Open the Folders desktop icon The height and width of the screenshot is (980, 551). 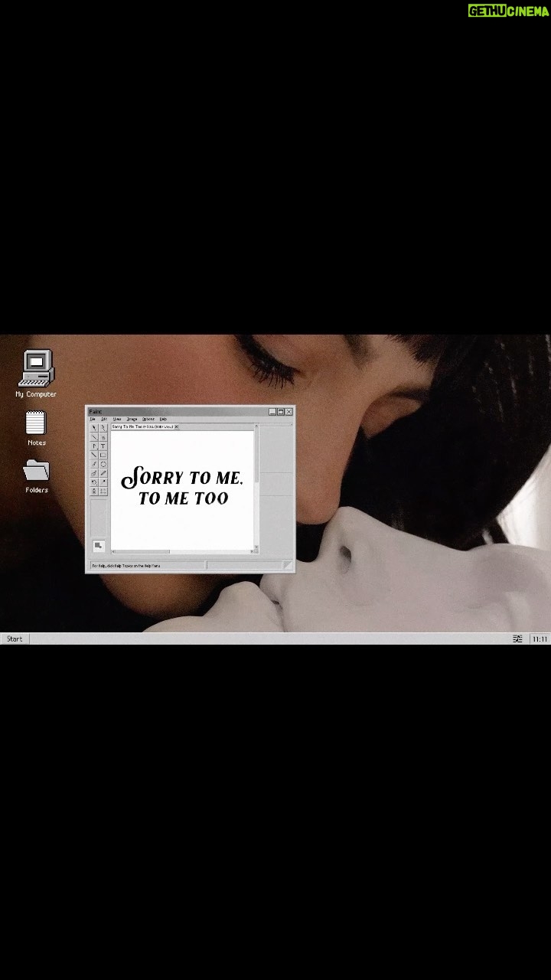(36, 476)
